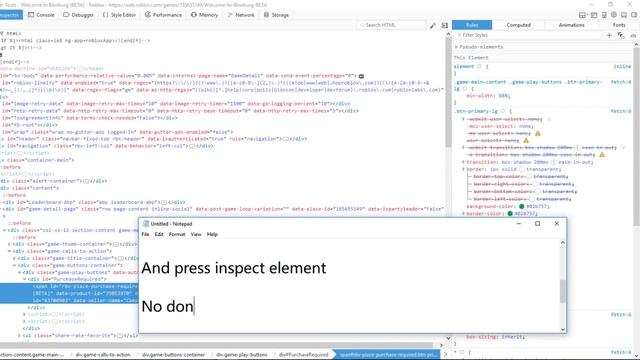Expand the transition property arrow
Viewport: 640px width, 360px height.
(463, 162)
